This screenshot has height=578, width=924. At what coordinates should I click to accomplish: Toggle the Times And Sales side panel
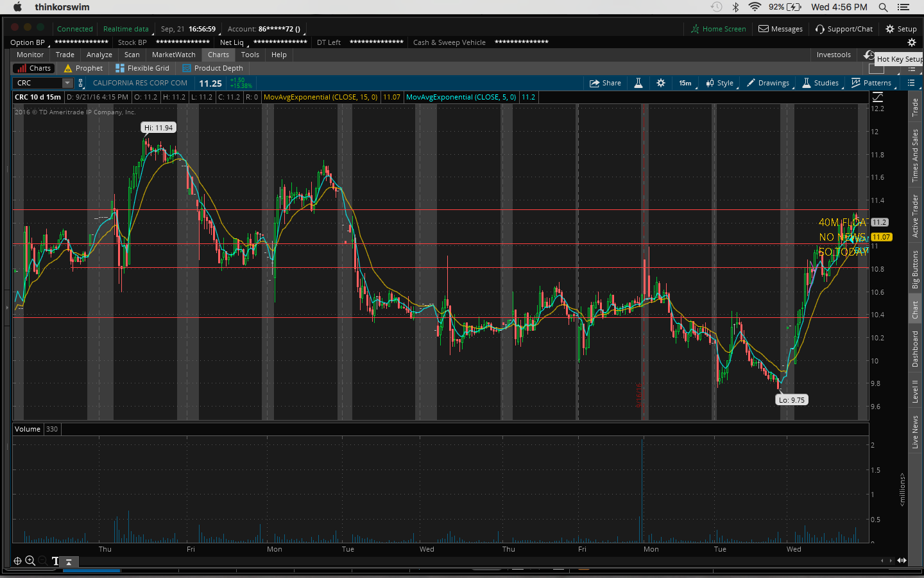915,155
